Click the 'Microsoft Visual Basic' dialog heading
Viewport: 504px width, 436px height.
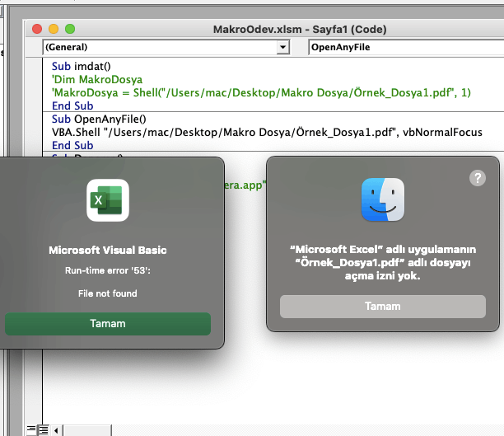pos(108,250)
